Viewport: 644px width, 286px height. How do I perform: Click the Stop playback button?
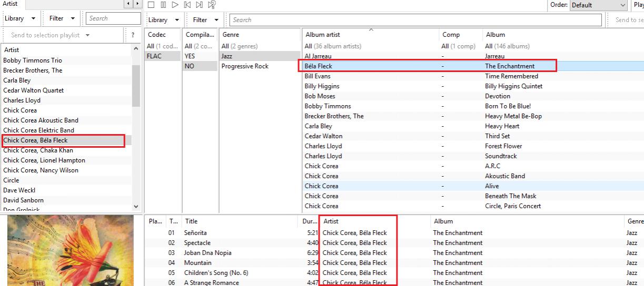pyautogui.click(x=151, y=5)
